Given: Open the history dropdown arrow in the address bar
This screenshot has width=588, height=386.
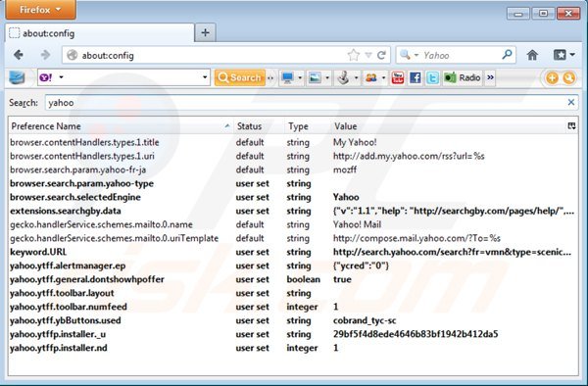Looking at the screenshot, I should coord(368,56).
